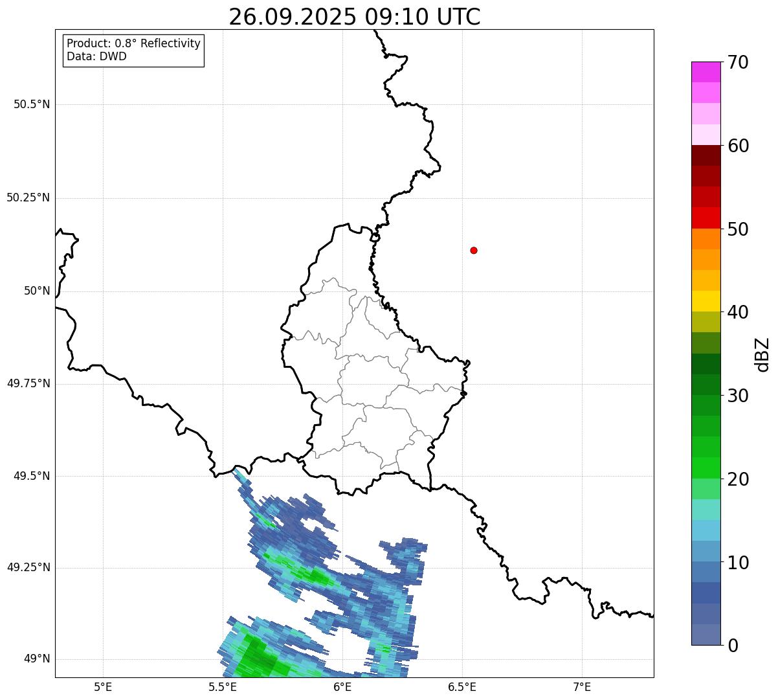Pick the bright red swatch just above 50

706,218
